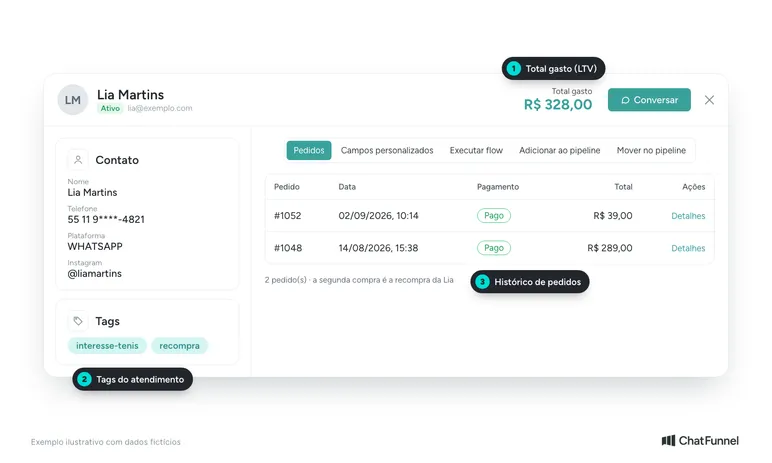Image resolution: width=772 pixels, height=463 pixels.
Task: Click the Pago badge for order #1048
Action: pyautogui.click(x=494, y=248)
